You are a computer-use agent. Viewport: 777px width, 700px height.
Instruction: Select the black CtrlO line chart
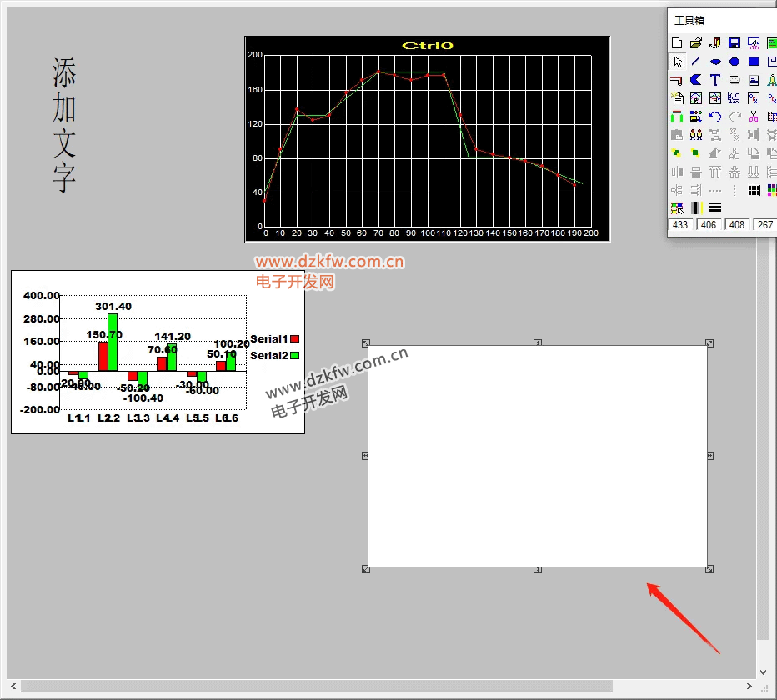click(427, 139)
